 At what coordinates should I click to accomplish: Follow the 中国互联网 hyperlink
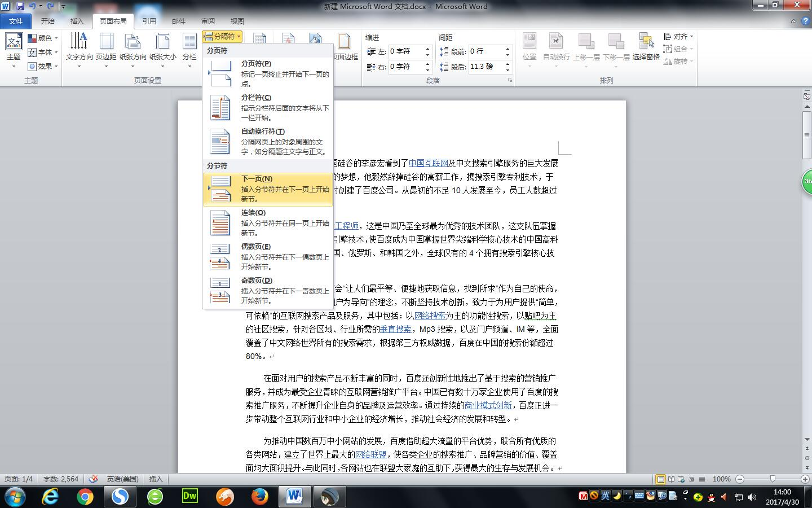tap(428, 163)
